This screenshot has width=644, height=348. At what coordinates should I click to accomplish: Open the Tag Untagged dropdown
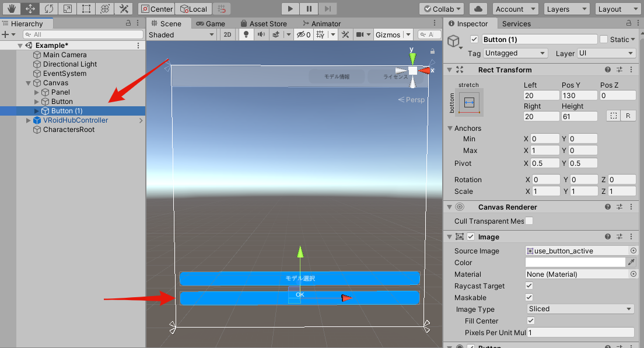coord(515,53)
